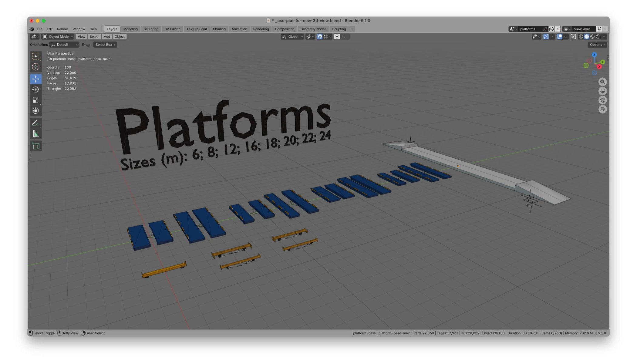Activate the Rotate tool
The height and width of the screenshot is (364, 637).
(x=36, y=89)
